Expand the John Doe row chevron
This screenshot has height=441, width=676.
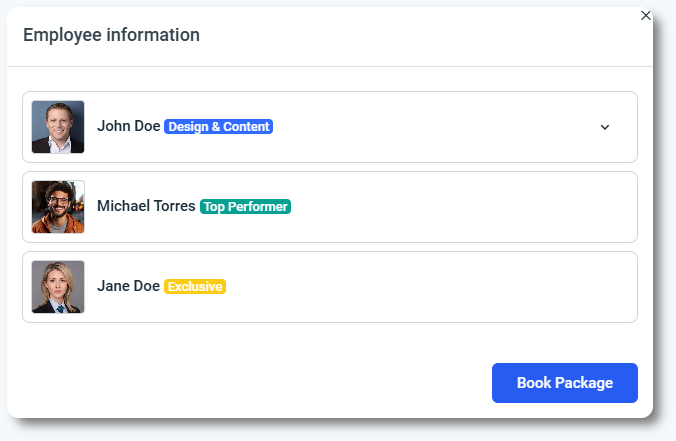pos(605,127)
